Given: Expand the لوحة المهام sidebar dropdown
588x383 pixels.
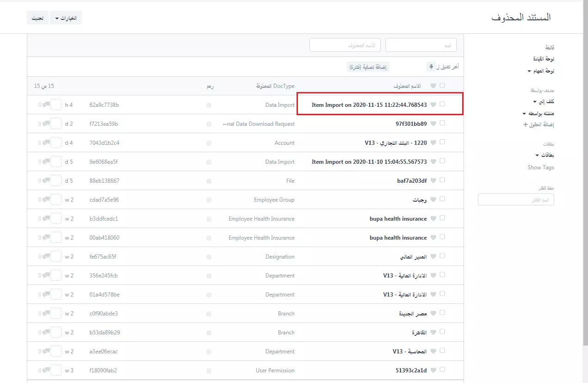Looking at the screenshot, I should (x=541, y=71).
